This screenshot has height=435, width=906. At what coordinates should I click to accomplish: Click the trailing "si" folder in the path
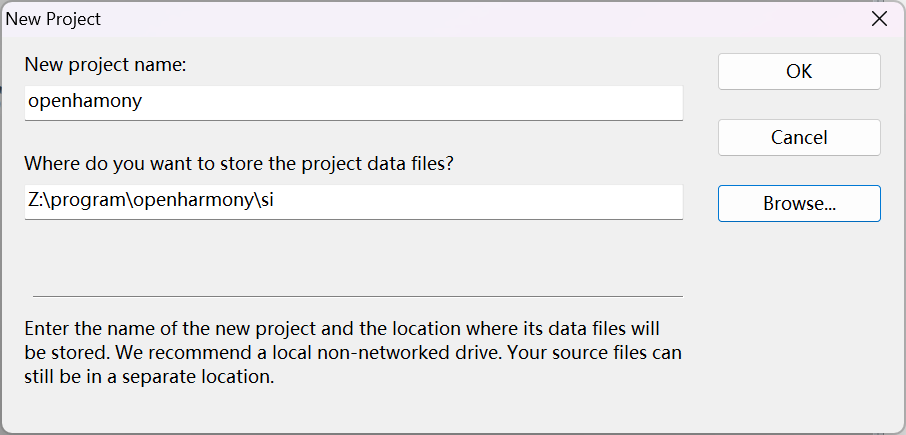click(x=268, y=202)
